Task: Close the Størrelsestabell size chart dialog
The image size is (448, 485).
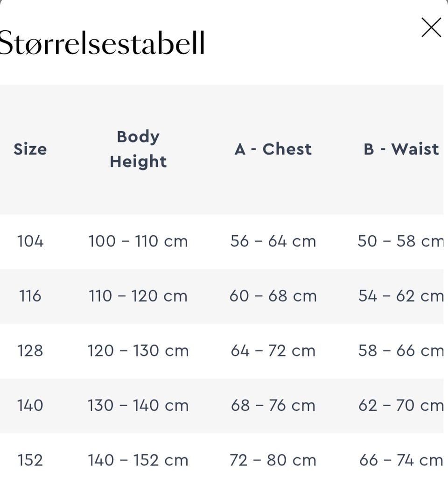Action: point(431,28)
